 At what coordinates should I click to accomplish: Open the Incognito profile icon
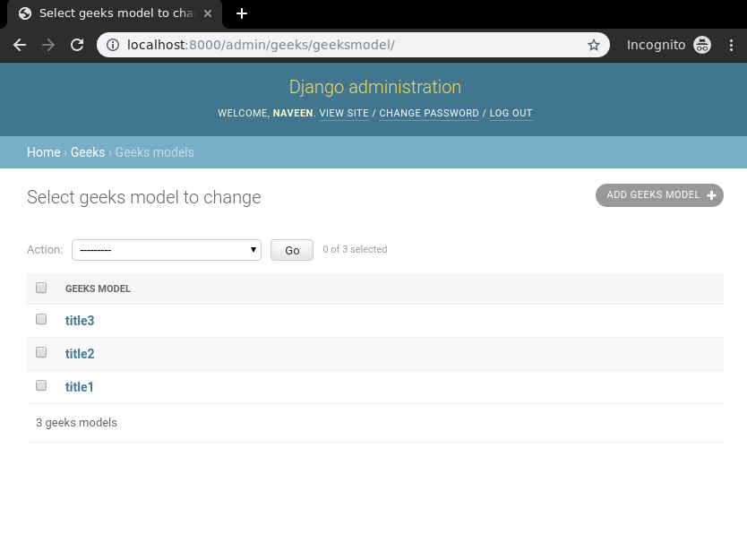(701, 45)
